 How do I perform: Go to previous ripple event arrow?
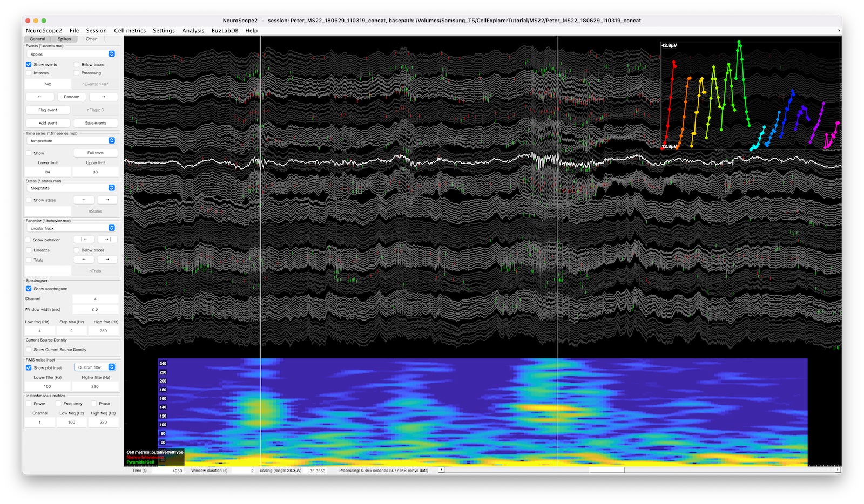(x=40, y=97)
